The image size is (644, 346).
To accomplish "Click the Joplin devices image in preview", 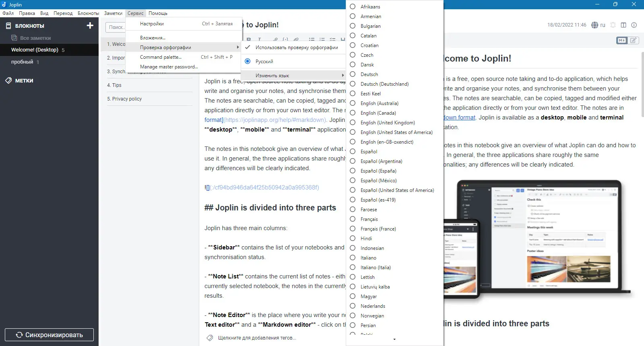I will tap(539, 239).
